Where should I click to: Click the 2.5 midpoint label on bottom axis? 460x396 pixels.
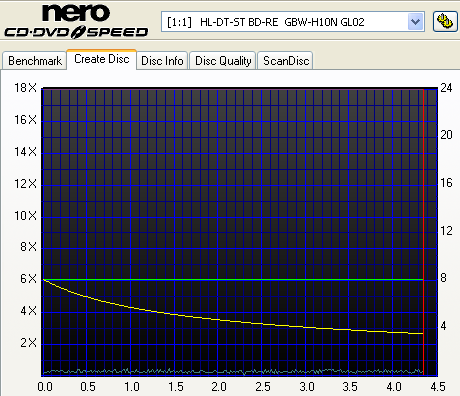click(x=263, y=387)
